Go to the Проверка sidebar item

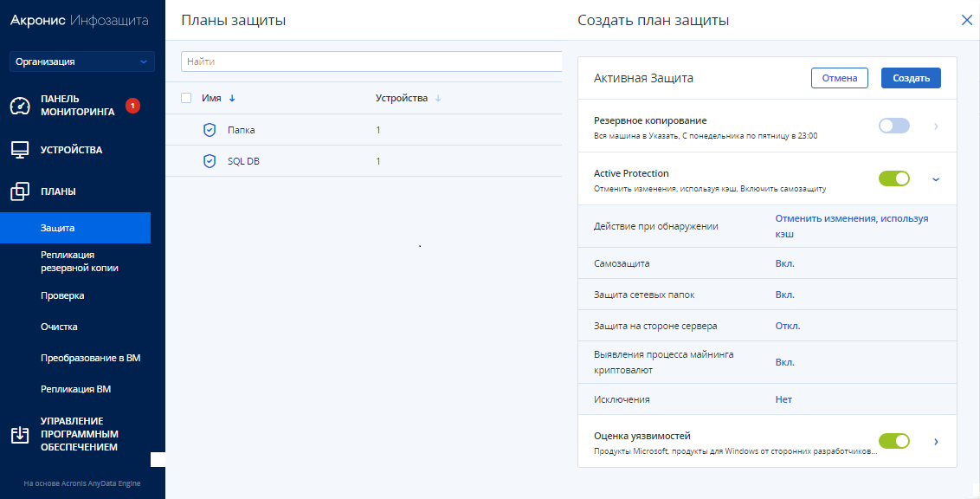[x=62, y=295]
